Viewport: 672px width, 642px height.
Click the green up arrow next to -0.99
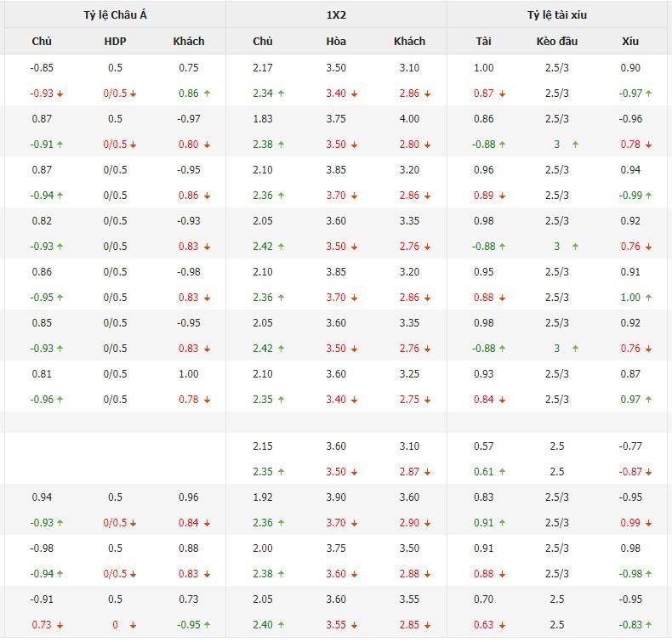[649, 196]
